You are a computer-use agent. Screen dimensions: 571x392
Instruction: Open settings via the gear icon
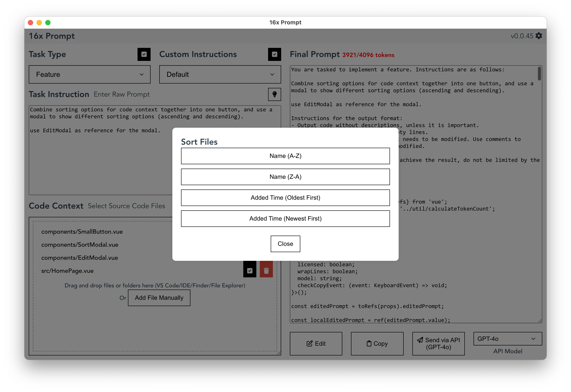click(539, 36)
